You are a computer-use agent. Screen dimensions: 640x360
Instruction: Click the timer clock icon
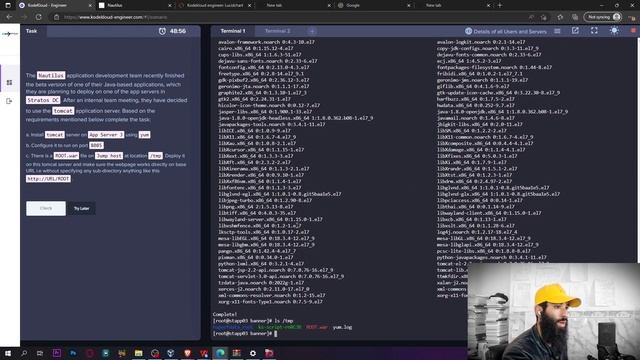point(162,31)
